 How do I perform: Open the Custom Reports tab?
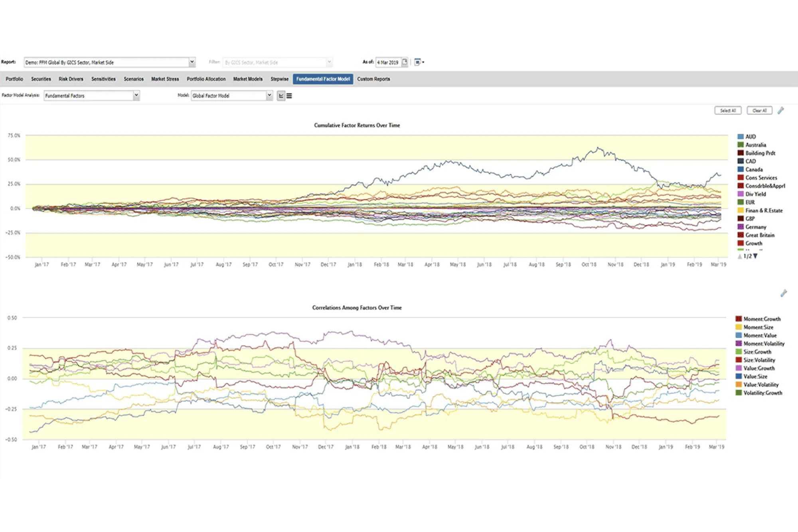click(x=373, y=79)
